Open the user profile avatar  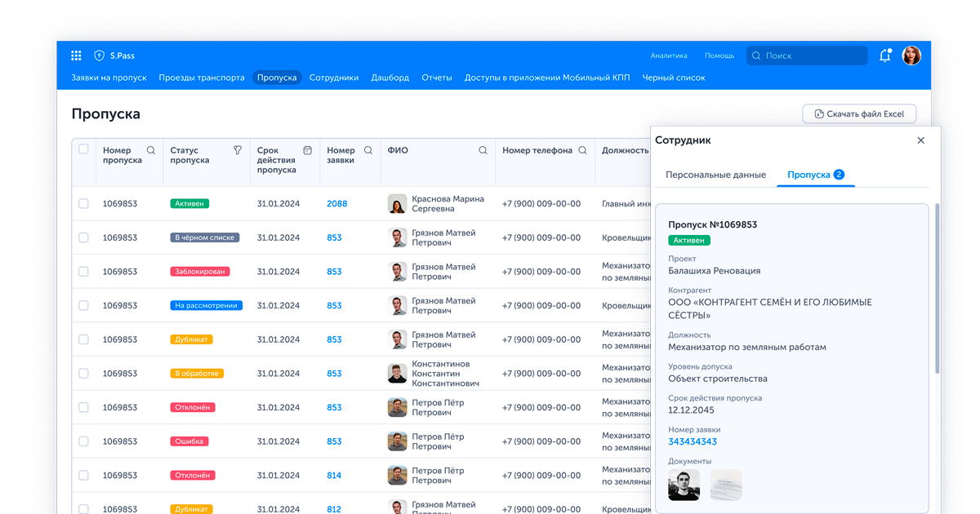[911, 55]
